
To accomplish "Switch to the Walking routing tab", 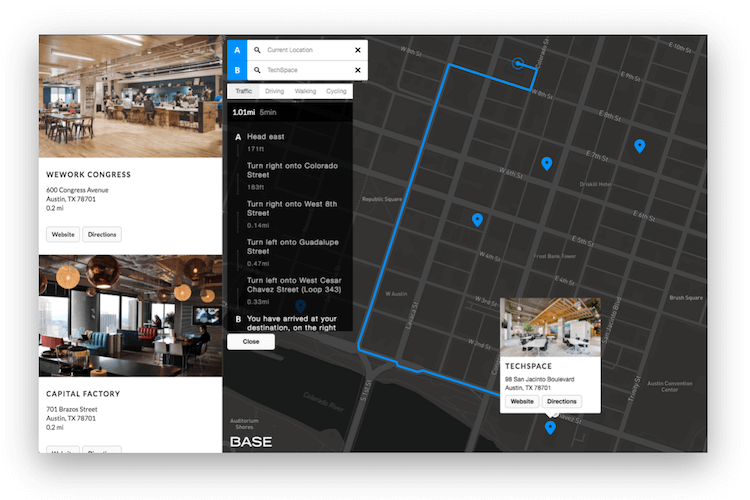I will 305,91.
